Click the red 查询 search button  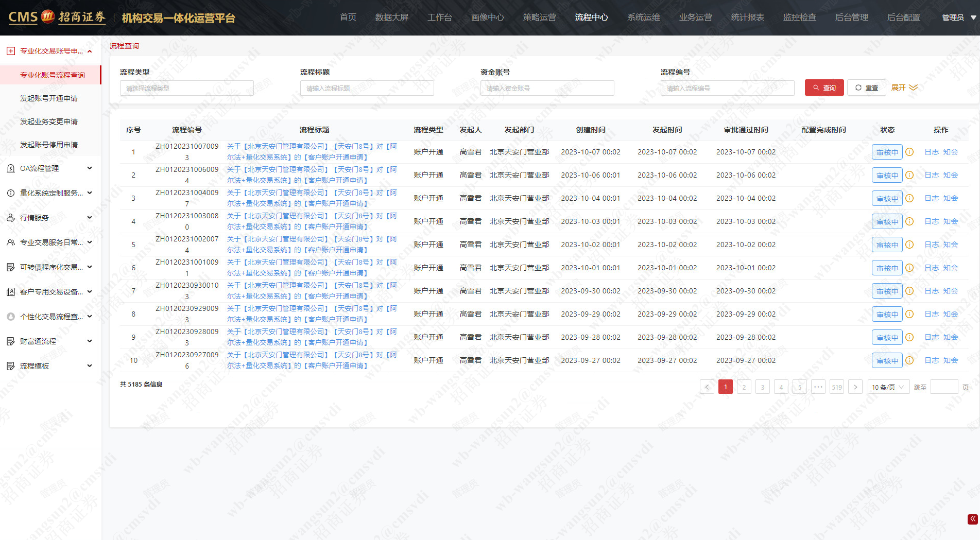click(x=824, y=88)
